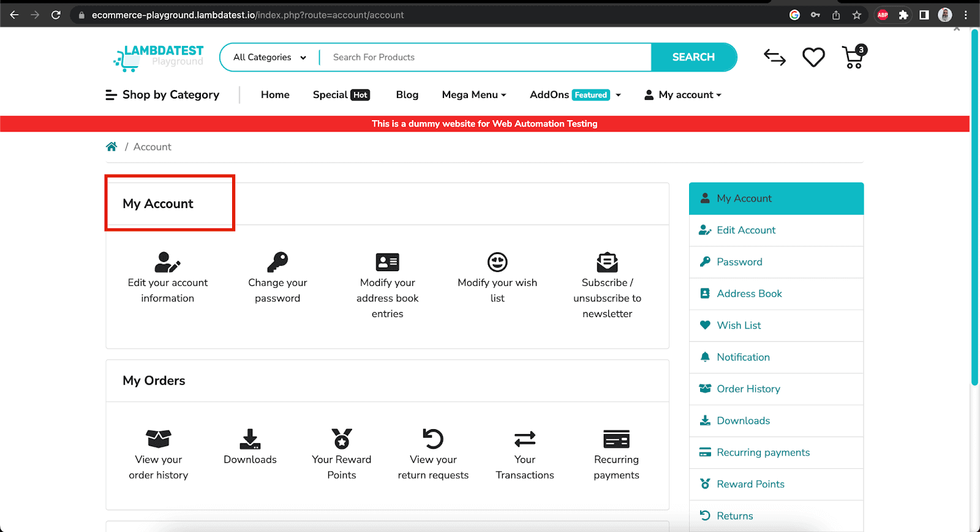Select the Downloads icon under My Orders

tap(250, 439)
